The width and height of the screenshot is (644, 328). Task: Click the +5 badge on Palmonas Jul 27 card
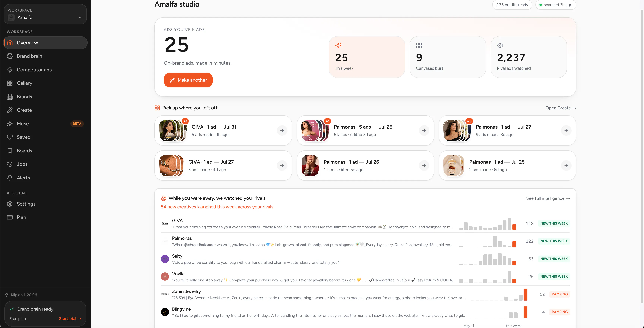[469, 121]
